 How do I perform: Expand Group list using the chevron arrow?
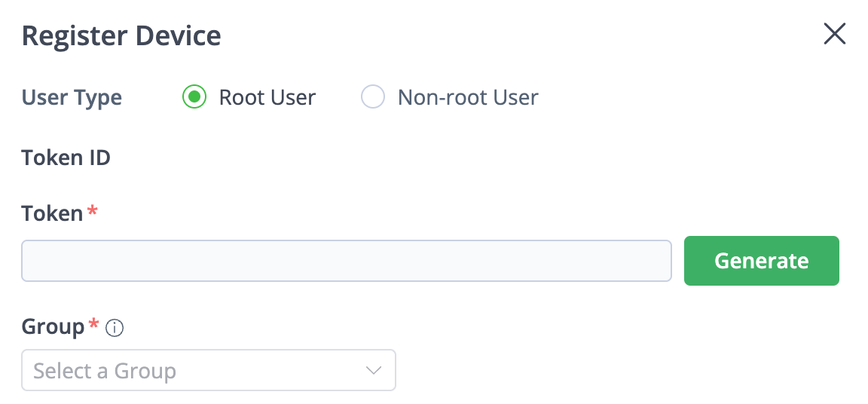[374, 370]
